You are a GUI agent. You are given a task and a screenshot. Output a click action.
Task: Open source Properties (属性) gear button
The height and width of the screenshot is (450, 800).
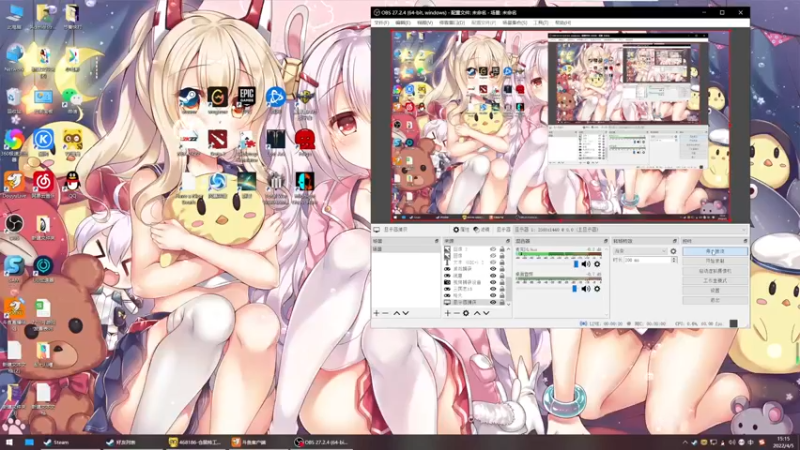[461, 230]
